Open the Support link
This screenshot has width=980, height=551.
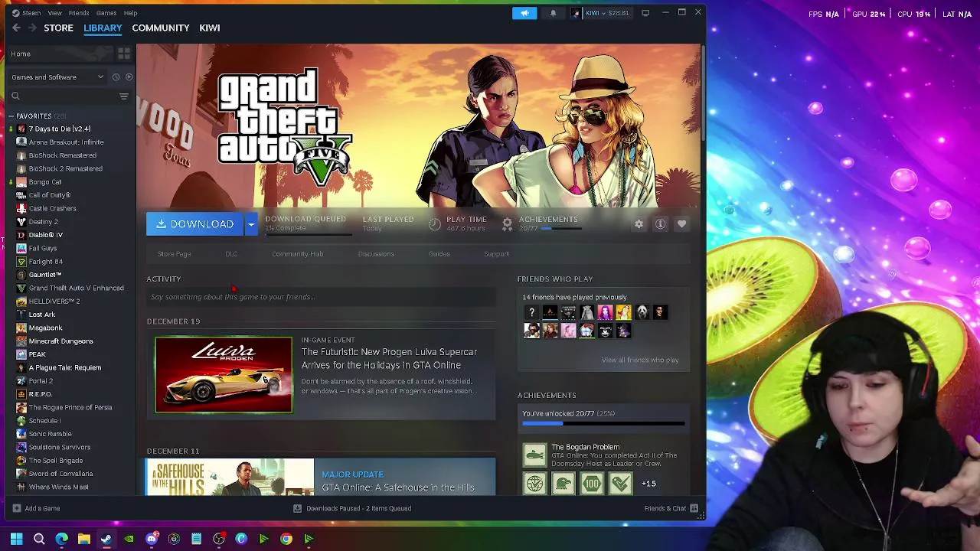click(496, 254)
